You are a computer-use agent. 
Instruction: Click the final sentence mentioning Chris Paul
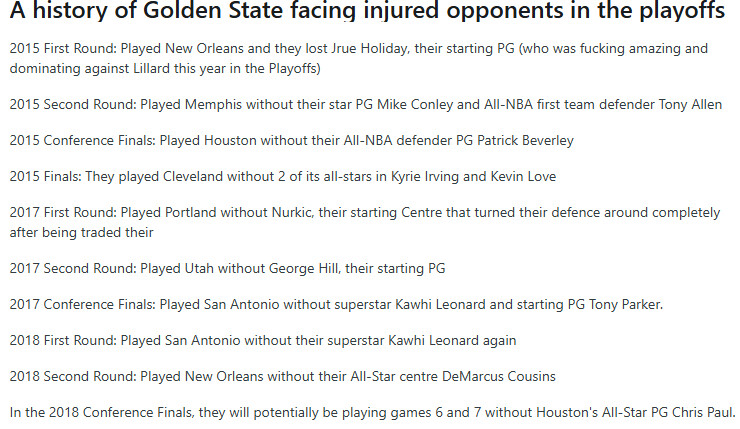[372, 412]
